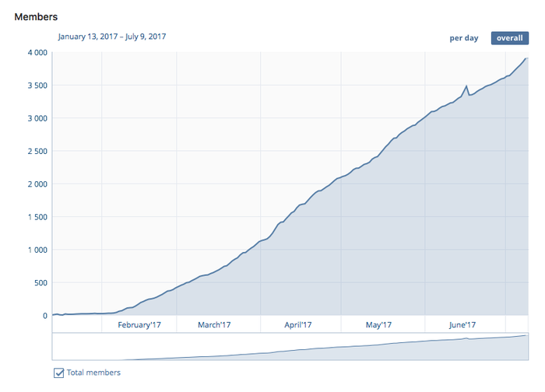This screenshot has height=392, width=545.
Task: Click the April'17 axis label
Action: tap(298, 325)
